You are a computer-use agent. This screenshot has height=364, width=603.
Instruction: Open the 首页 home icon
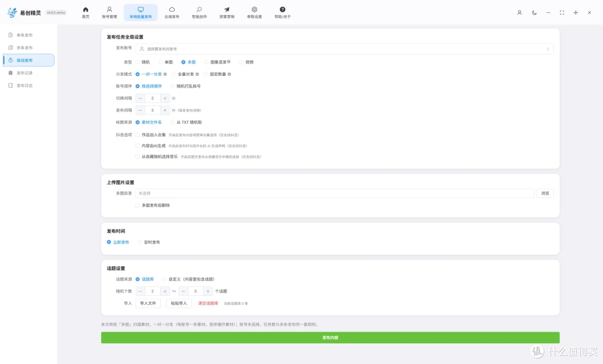tap(85, 9)
